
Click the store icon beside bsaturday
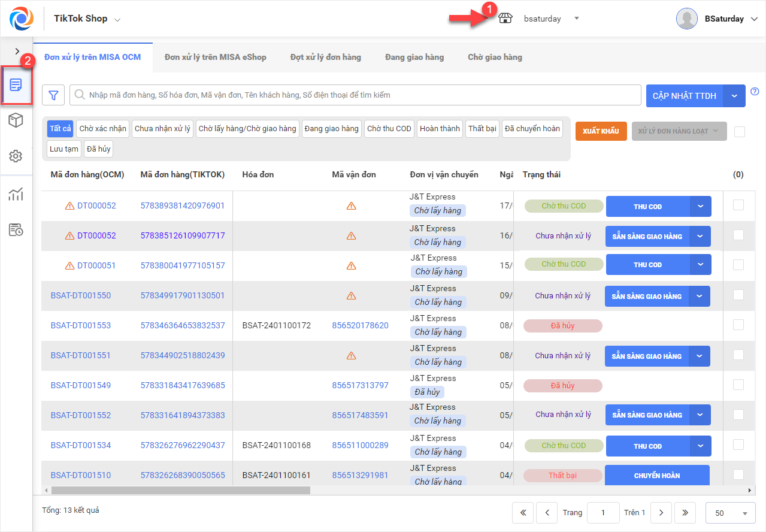click(x=505, y=19)
